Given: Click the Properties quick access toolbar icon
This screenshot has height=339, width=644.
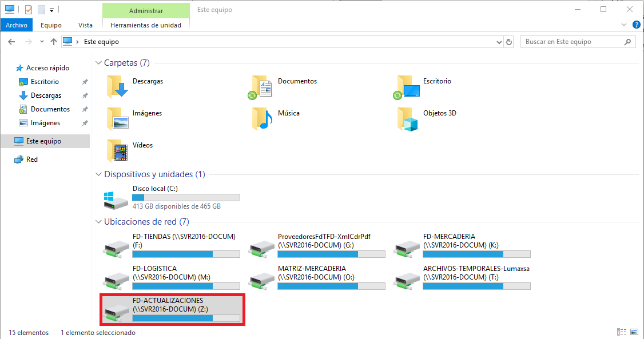Looking at the screenshot, I should [x=29, y=10].
